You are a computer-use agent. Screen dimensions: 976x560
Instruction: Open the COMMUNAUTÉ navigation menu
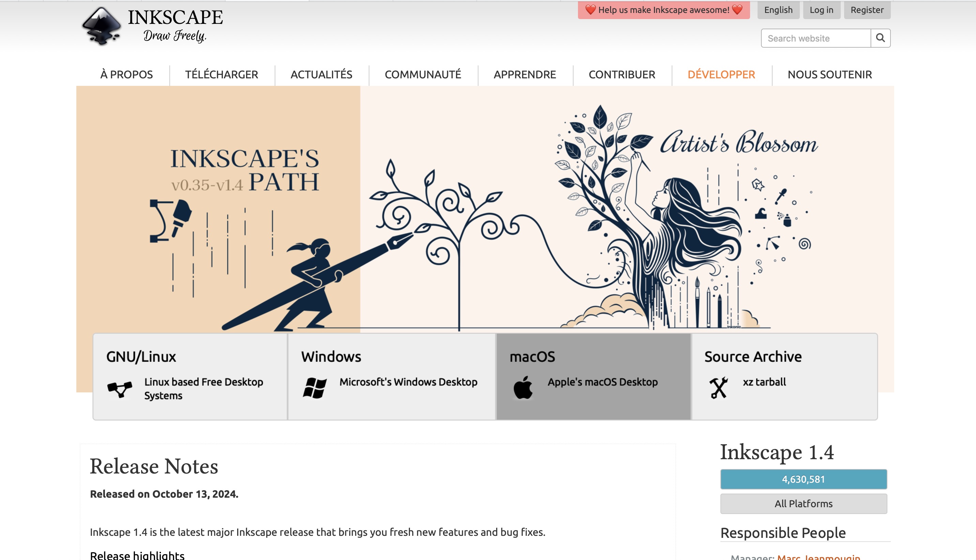click(423, 75)
